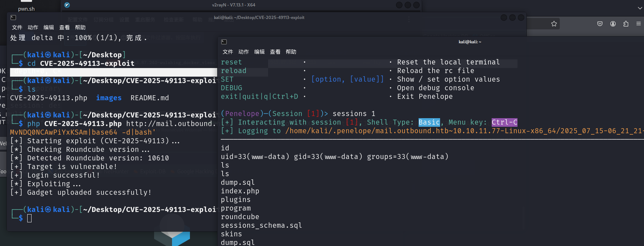
Task: Click README.md in the ls output
Action: (149, 98)
